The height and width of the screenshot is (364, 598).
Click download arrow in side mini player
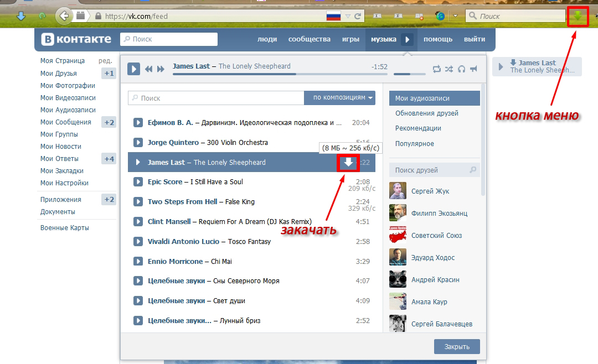click(x=513, y=63)
